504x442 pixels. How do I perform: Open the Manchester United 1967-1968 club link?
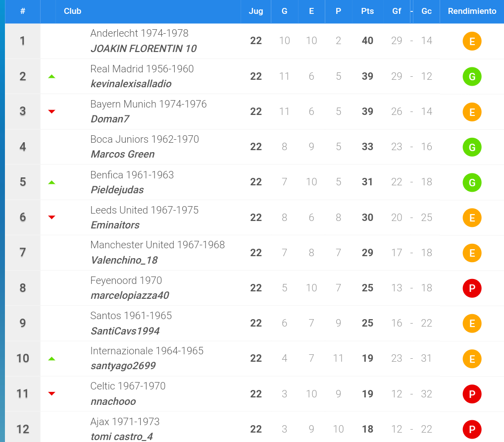(157, 245)
